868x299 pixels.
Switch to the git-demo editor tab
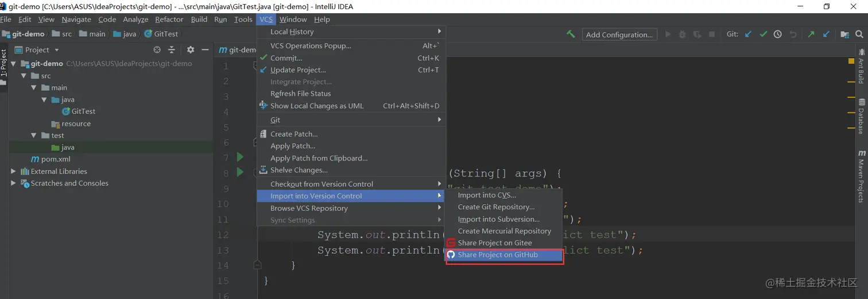(x=238, y=50)
